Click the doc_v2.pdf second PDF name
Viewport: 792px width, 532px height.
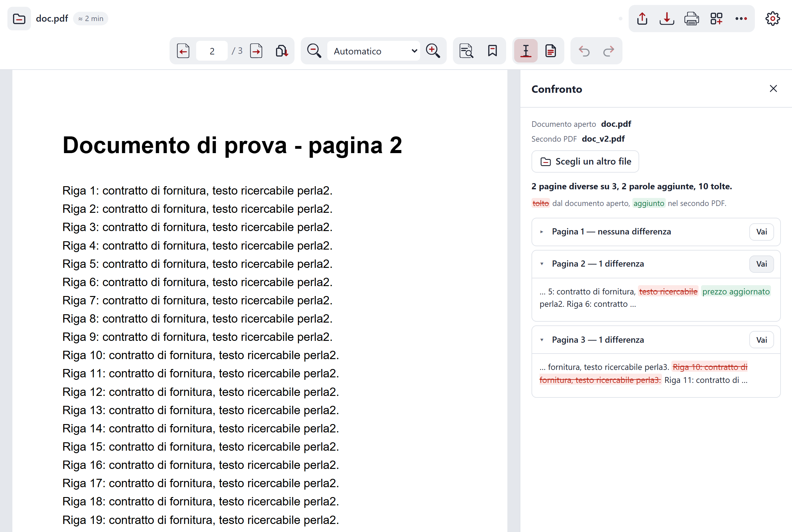click(x=603, y=139)
